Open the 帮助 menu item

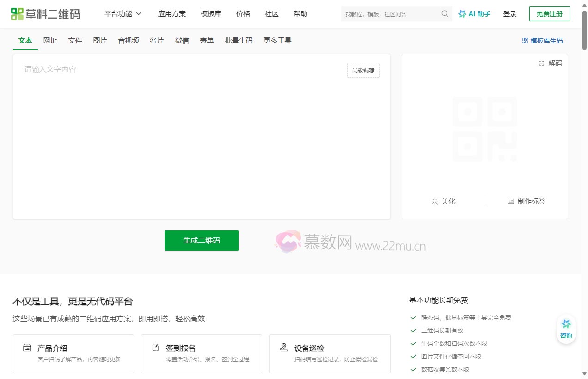tap(300, 14)
